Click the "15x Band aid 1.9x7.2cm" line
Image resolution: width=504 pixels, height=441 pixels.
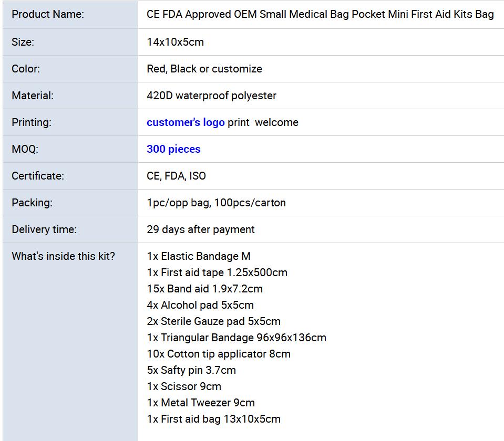[204, 289]
